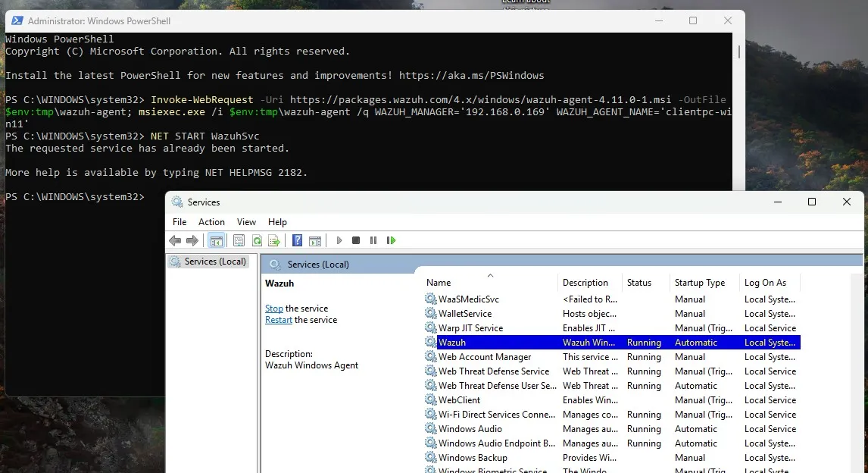Select Services (Local) in the console tree
The image size is (868, 473).
215,262
